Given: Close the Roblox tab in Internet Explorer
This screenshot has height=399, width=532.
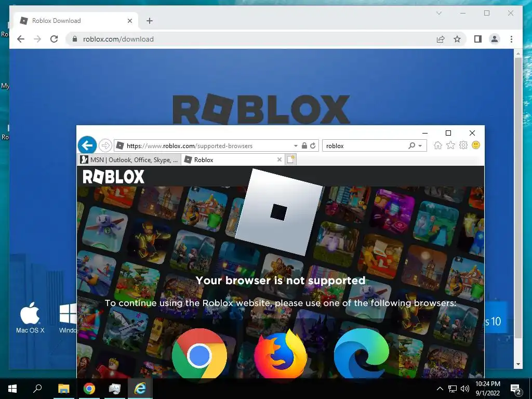Looking at the screenshot, I should (279, 159).
